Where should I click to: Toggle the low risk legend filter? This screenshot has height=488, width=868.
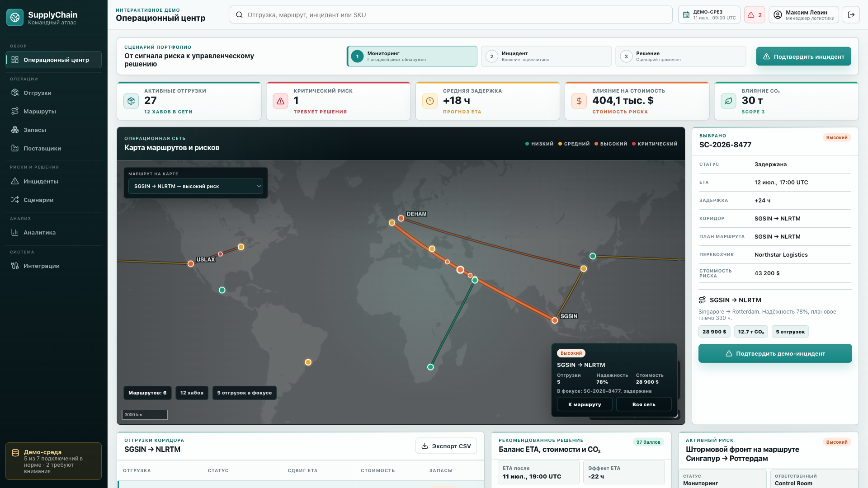point(539,144)
